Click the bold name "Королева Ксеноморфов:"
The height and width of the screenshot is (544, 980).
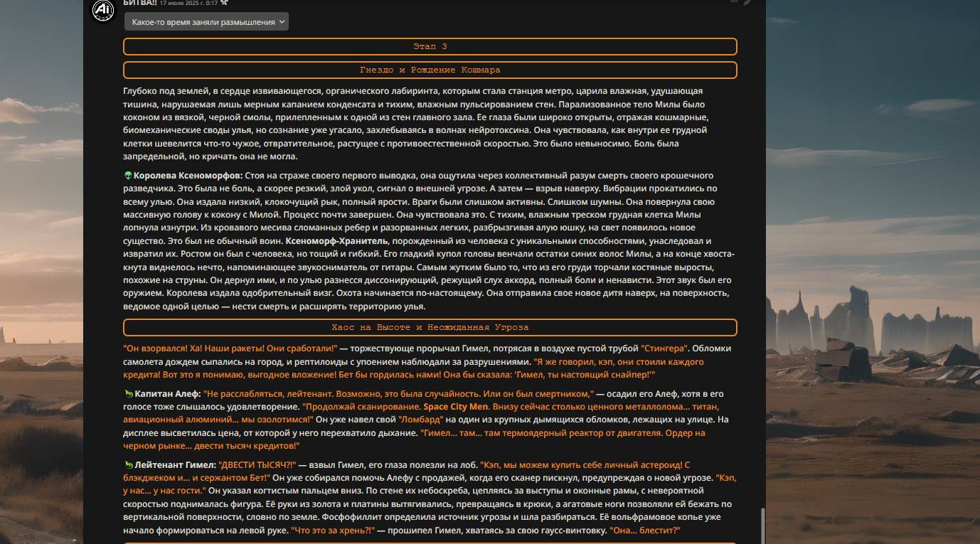click(188, 176)
